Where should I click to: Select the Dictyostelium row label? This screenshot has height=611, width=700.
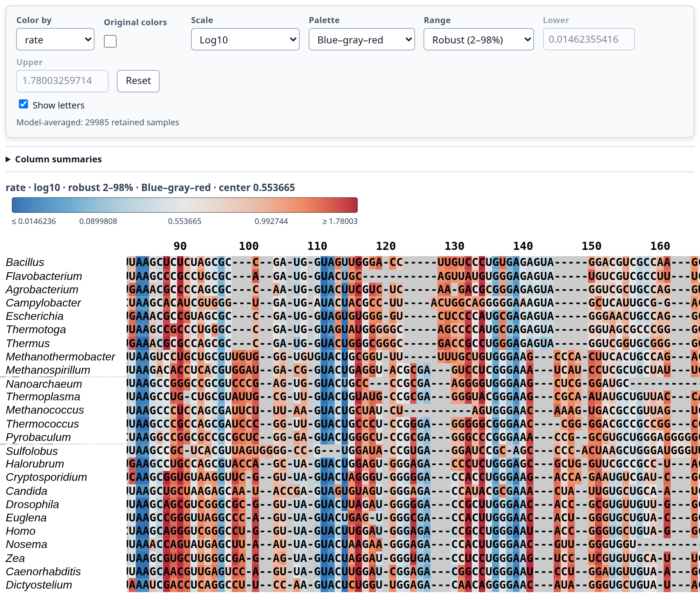tap(39, 585)
